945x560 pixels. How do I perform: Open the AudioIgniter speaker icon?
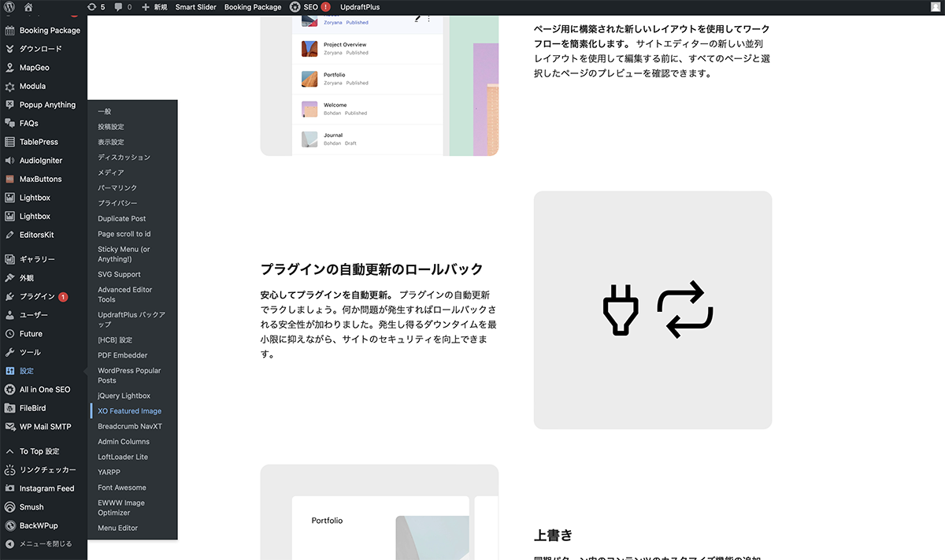coord(10,161)
